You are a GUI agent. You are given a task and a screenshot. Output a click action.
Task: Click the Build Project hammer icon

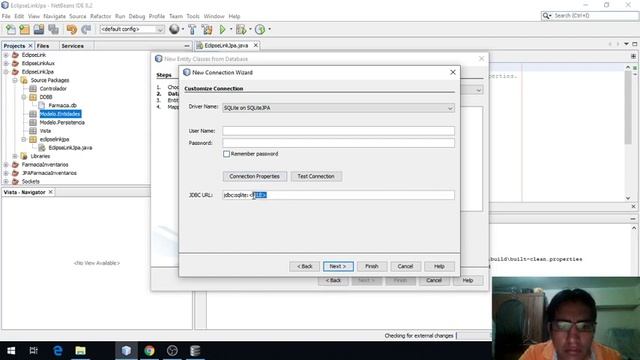pyautogui.click(x=192, y=29)
